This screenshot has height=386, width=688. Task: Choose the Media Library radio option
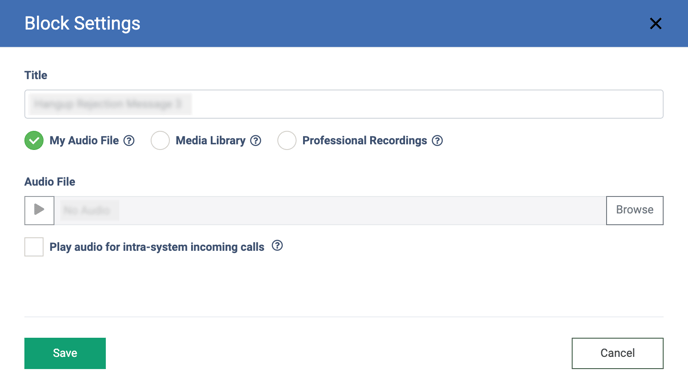point(160,141)
